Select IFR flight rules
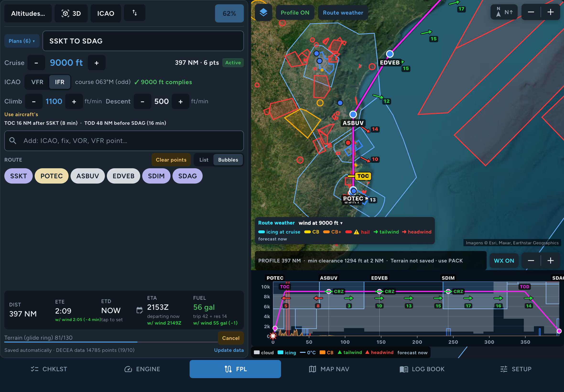 [x=60, y=82]
